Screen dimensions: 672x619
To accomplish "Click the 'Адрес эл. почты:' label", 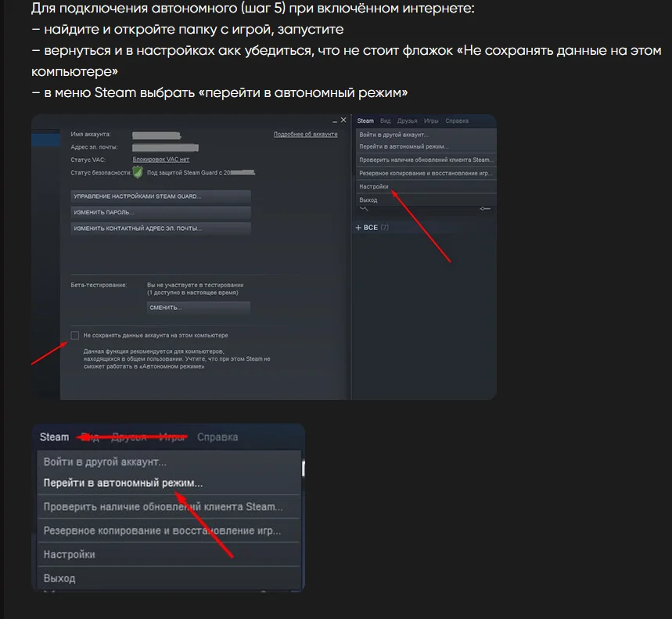I will click(95, 147).
